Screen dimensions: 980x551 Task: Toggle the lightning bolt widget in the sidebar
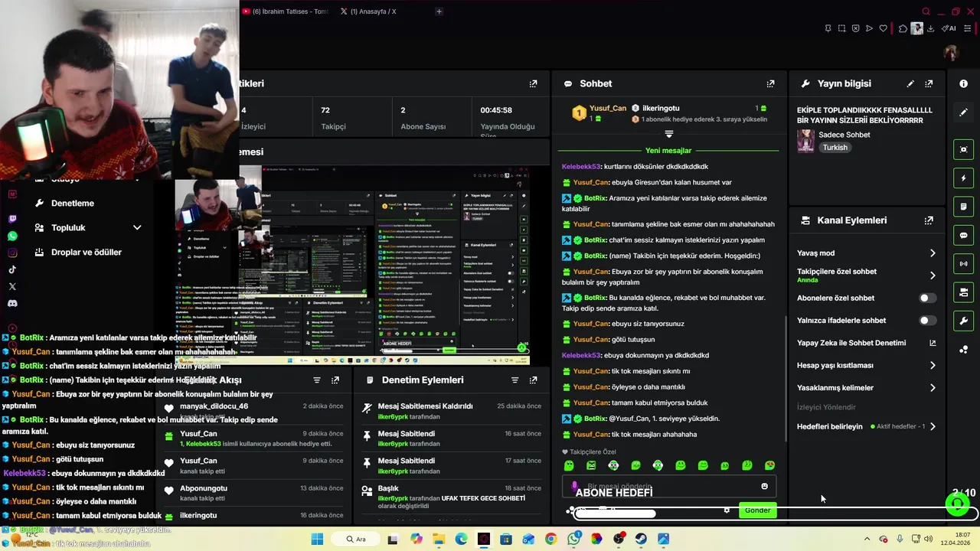coord(963,178)
